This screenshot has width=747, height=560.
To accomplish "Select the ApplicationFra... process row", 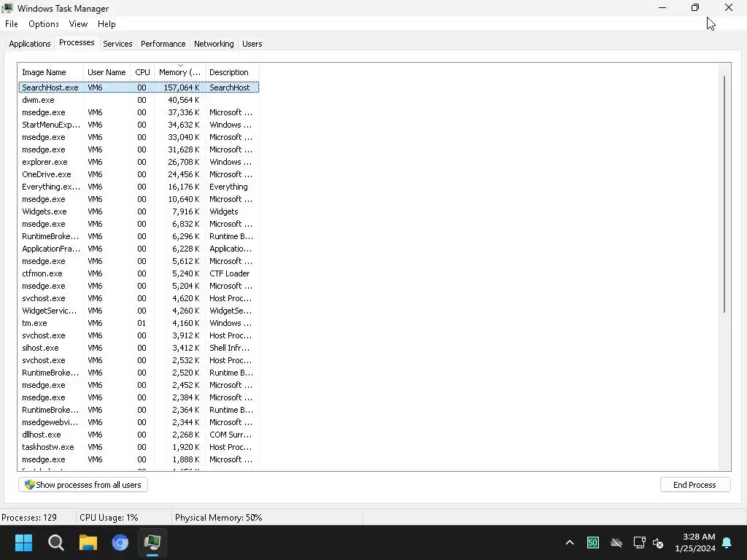I will 139,249.
